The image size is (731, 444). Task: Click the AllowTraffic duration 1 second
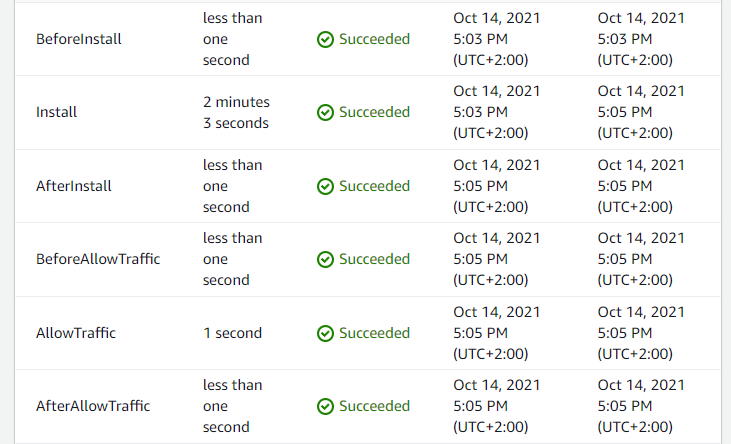233,333
